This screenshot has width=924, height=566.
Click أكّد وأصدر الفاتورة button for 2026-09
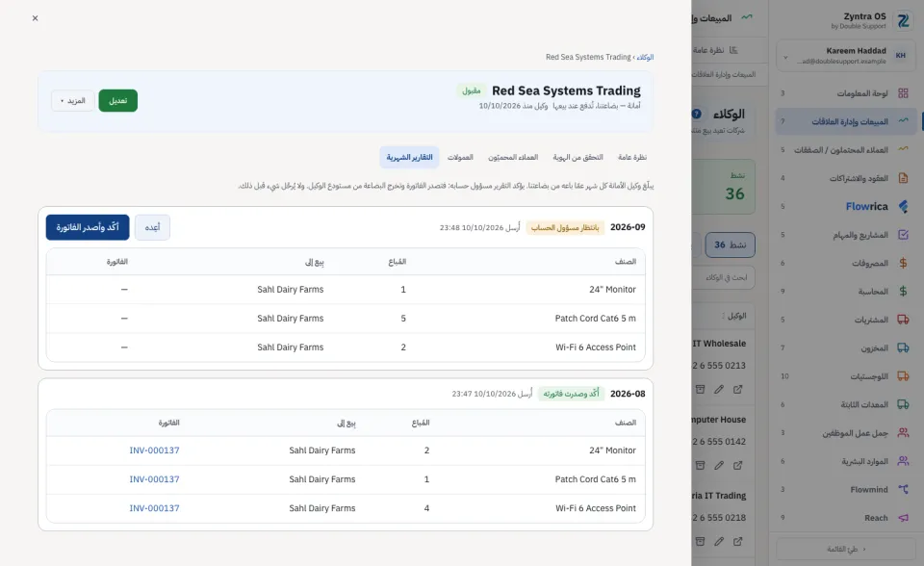(88, 227)
